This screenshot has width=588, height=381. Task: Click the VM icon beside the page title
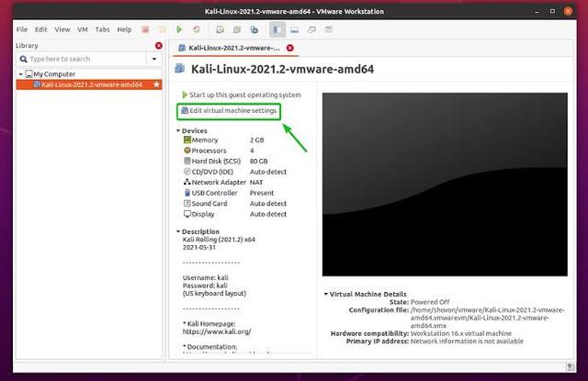coord(180,69)
